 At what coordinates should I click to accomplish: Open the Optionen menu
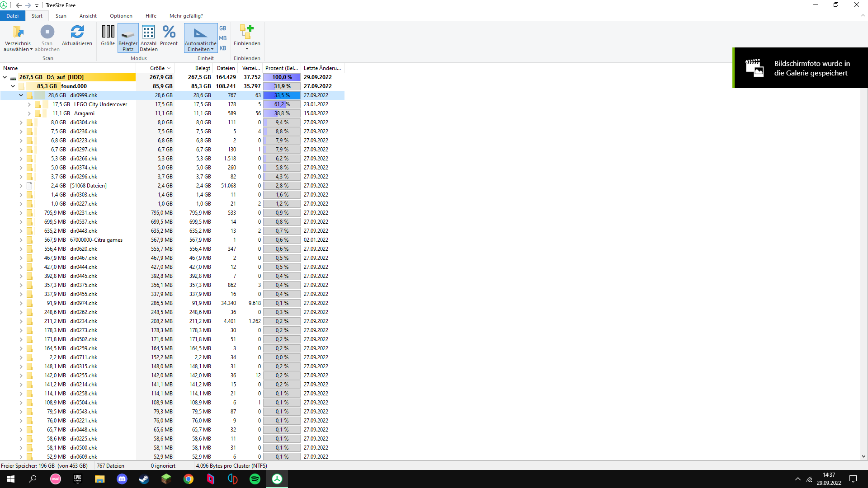[x=121, y=16]
